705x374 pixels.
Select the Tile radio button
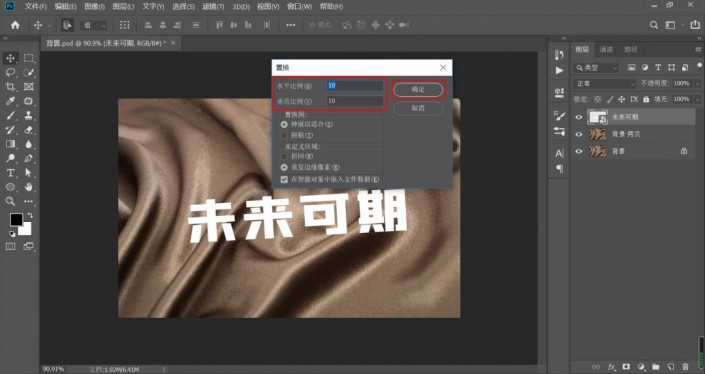coord(284,135)
